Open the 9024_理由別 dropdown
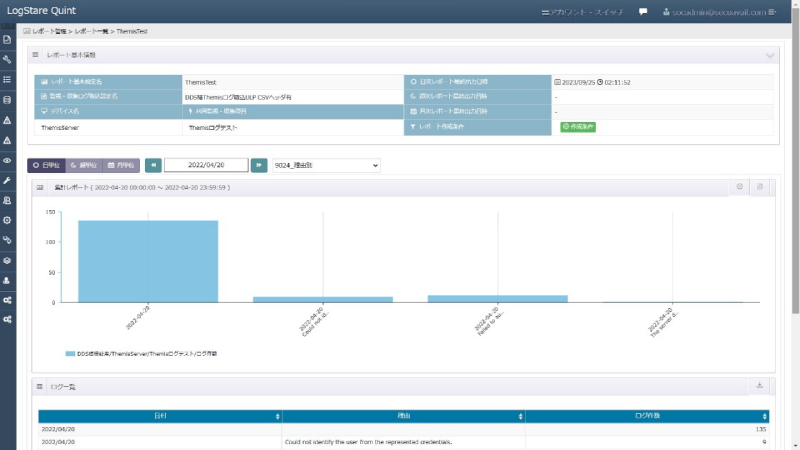 (x=326, y=164)
